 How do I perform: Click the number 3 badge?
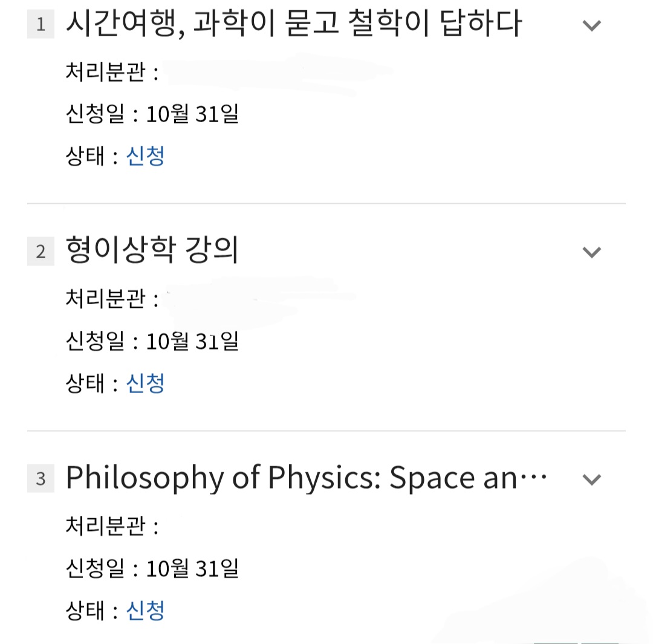(x=41, y=479)
